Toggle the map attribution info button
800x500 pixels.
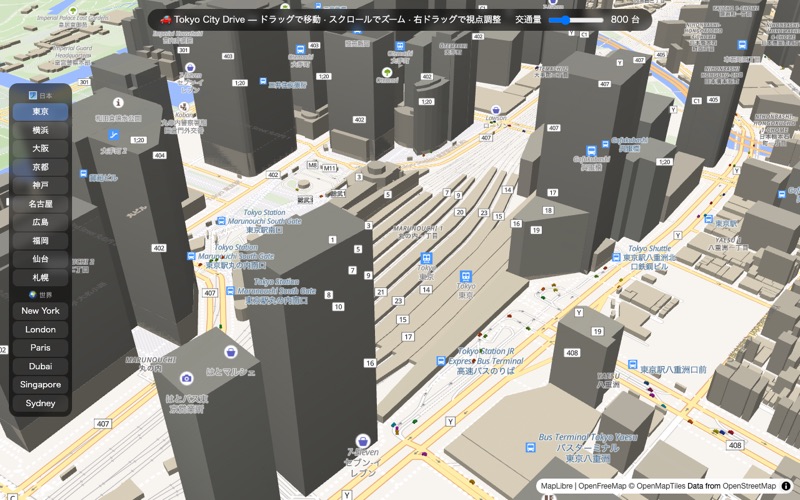click(786, 486)
